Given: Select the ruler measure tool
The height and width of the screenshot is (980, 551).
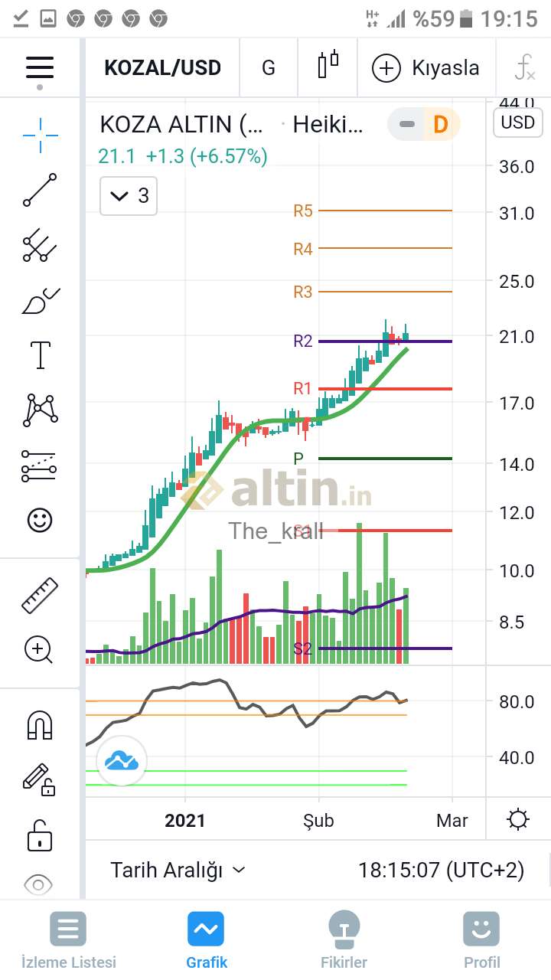Looking at the screenshot, I should 40,596.
